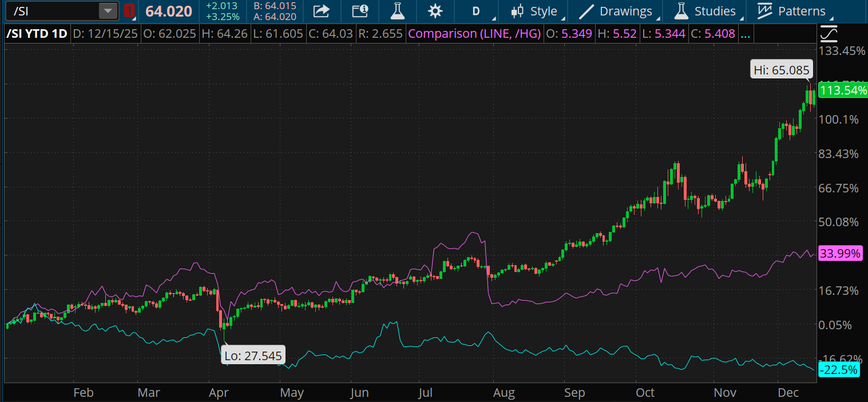The height and width of the screenshot is (402, 868).
Task: Click the Lo: 27.545 label on the chart
Action: tap(253, 355)
